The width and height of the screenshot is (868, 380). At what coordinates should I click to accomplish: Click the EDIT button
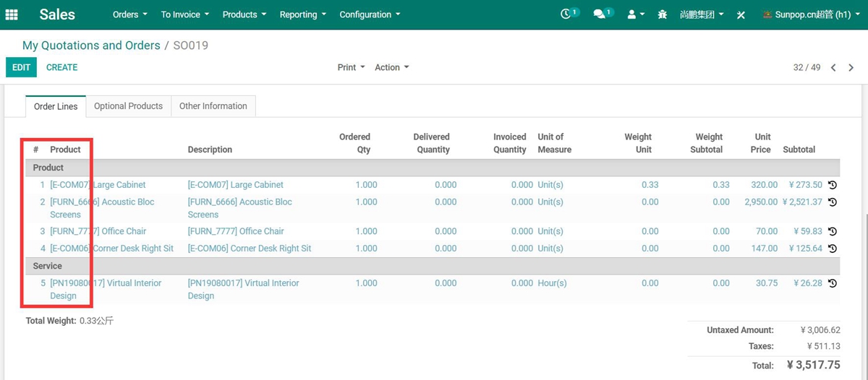(21, 67)
